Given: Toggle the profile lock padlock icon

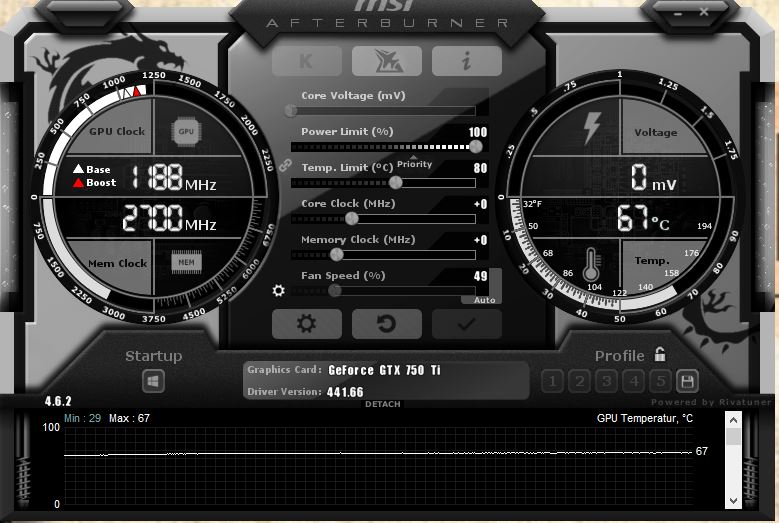Looking at the screenshot, I should pos(660,354).
